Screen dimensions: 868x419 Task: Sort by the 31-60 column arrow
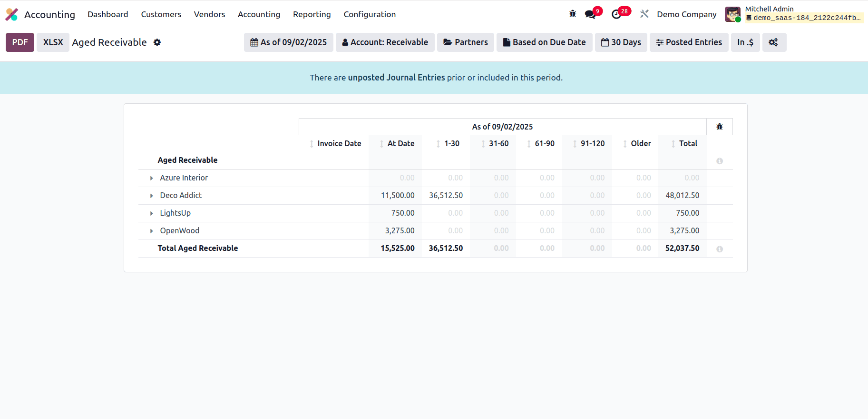coord(483,144)
